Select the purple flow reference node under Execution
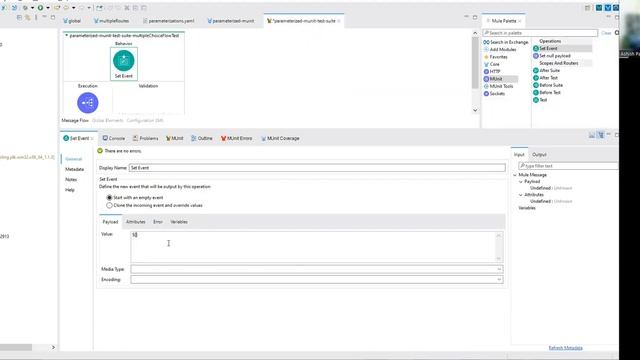Image resolution: width=640 pixels, height=360 pixels. pos(88,102)
